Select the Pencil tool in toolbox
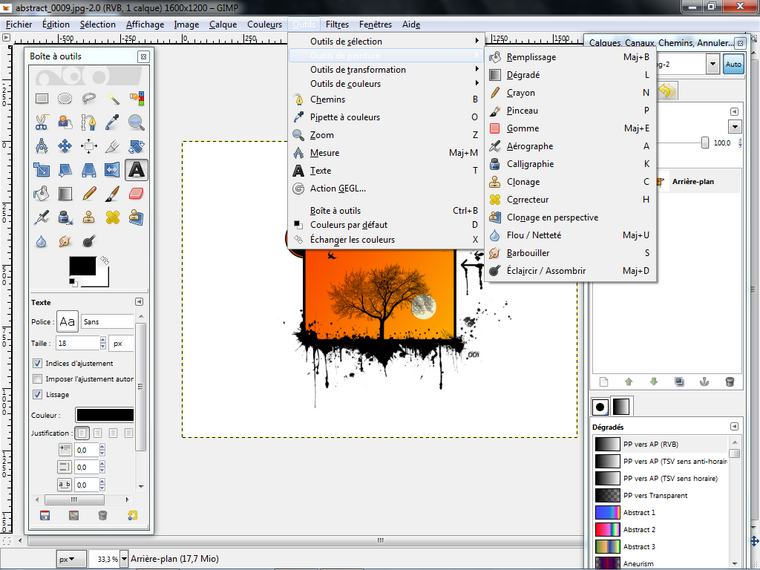The image size is (760, 570). coord(89,194)
